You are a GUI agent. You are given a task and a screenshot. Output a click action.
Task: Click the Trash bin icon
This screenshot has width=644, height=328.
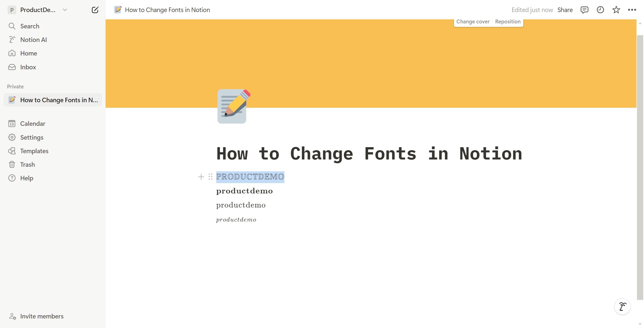pos(12,165)
